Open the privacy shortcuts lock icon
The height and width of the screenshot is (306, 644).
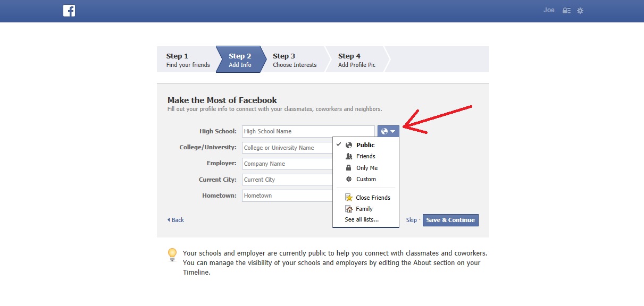(566, 11)
